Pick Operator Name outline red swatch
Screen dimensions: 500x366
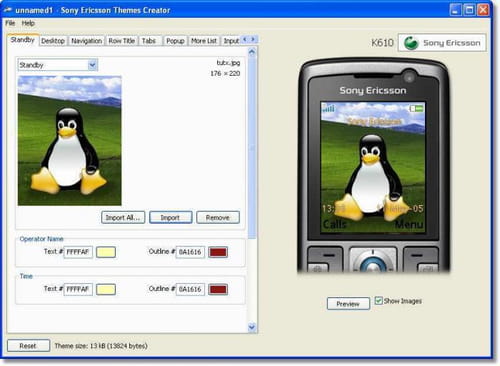point(218,252)
